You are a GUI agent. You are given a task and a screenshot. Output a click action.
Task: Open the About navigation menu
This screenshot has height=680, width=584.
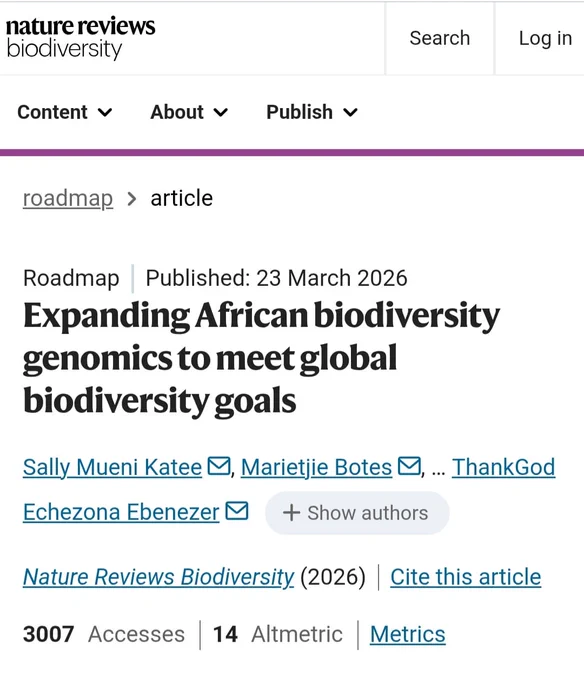(x=189, y=112)
